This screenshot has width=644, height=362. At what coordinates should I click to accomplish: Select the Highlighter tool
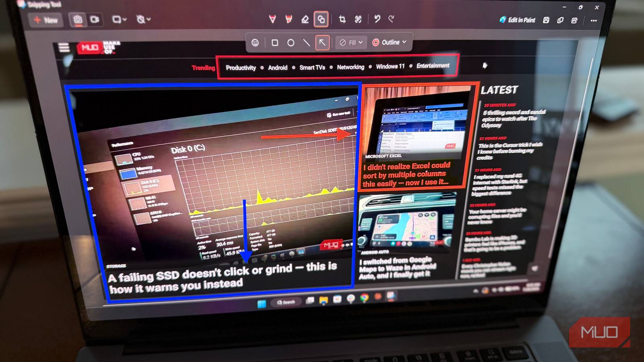tap(289, 19)
